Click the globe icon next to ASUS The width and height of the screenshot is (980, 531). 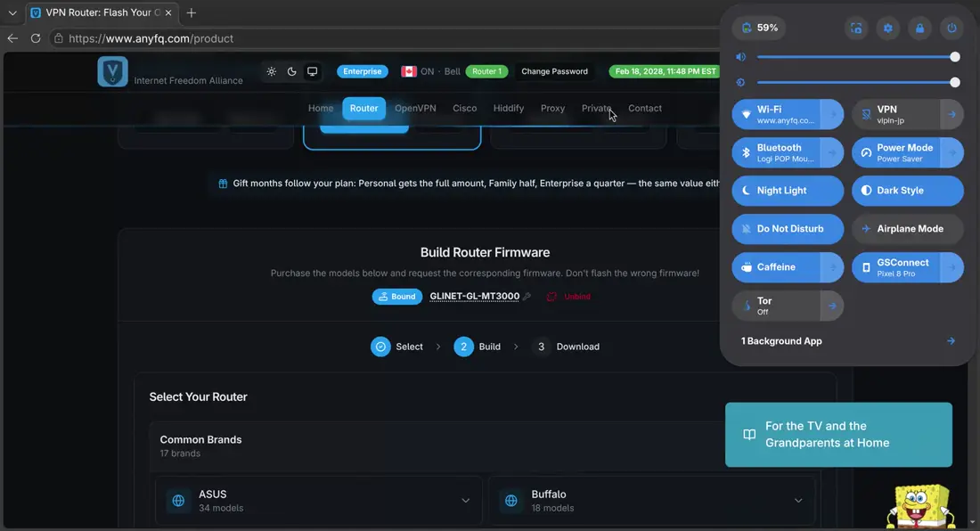tap(178, 501)
